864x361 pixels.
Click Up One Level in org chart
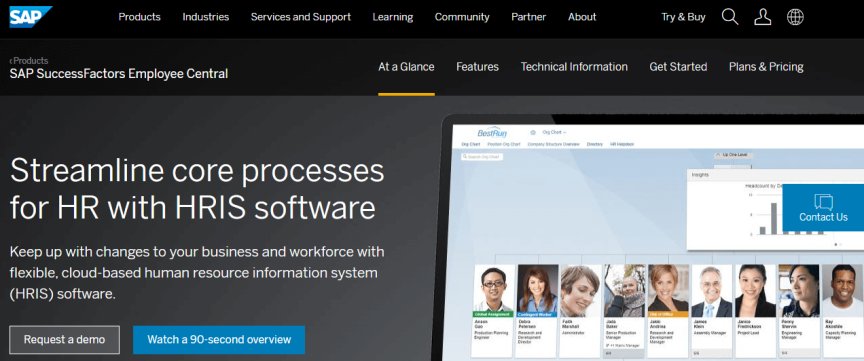[733, 155]
